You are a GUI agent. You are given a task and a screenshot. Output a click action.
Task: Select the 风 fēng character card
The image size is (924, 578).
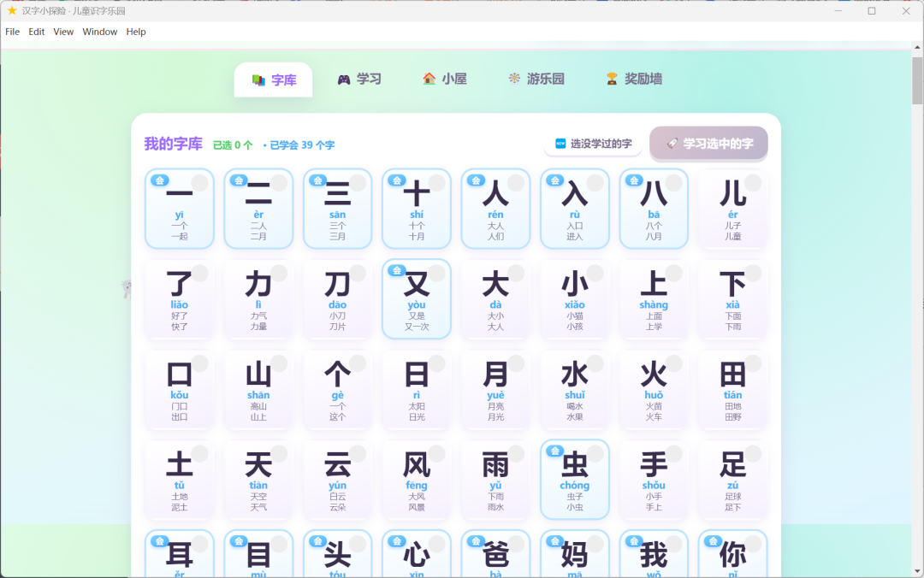[x=417, y=480]
